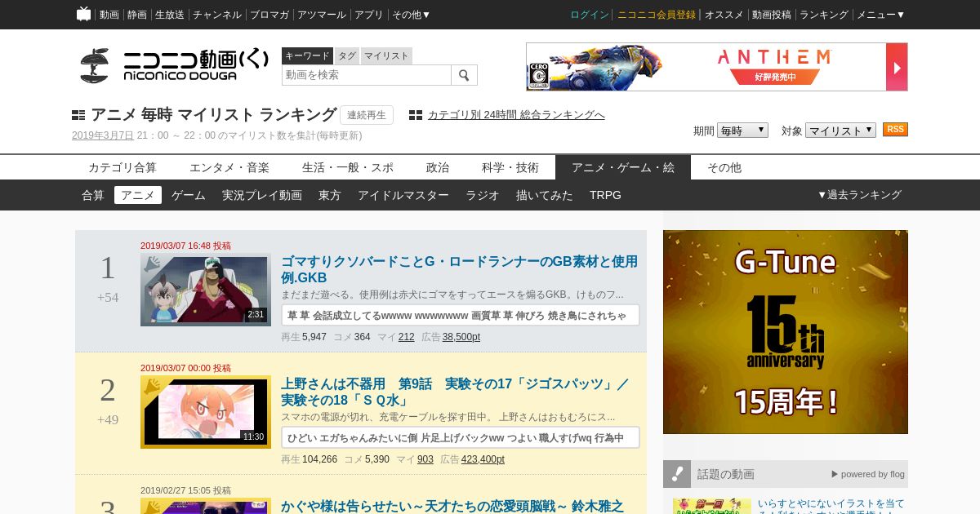Open ランキング in top bar
Screen dimensions: 980x514
(x=825, y=15)
